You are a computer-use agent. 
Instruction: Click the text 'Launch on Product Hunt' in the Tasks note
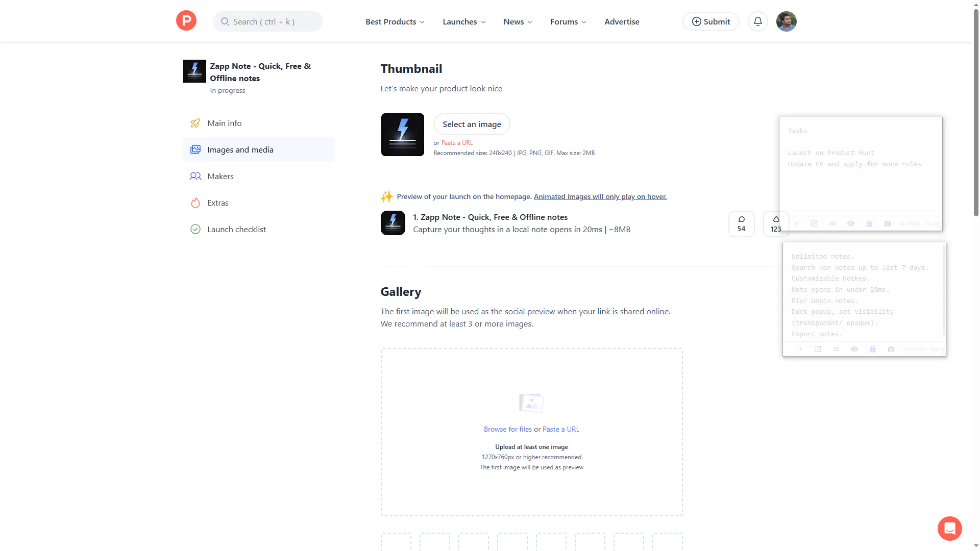point(830,153)
